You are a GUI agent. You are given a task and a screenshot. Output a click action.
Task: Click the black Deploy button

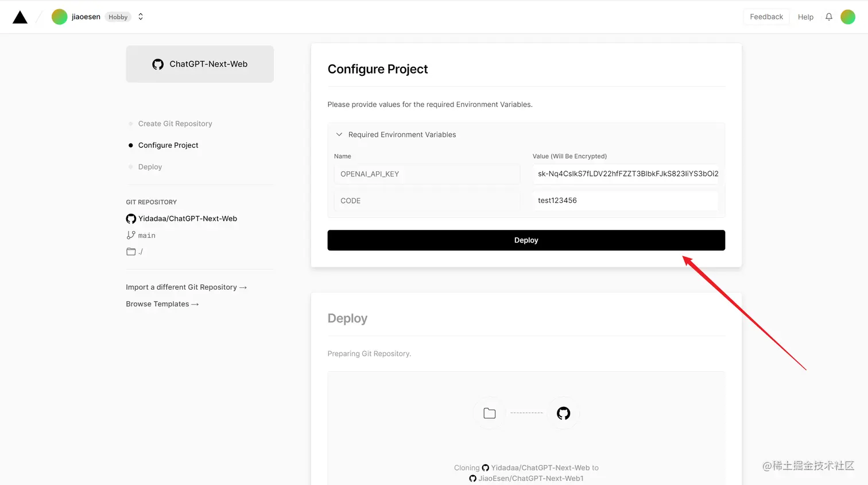[x=526, y=240]
